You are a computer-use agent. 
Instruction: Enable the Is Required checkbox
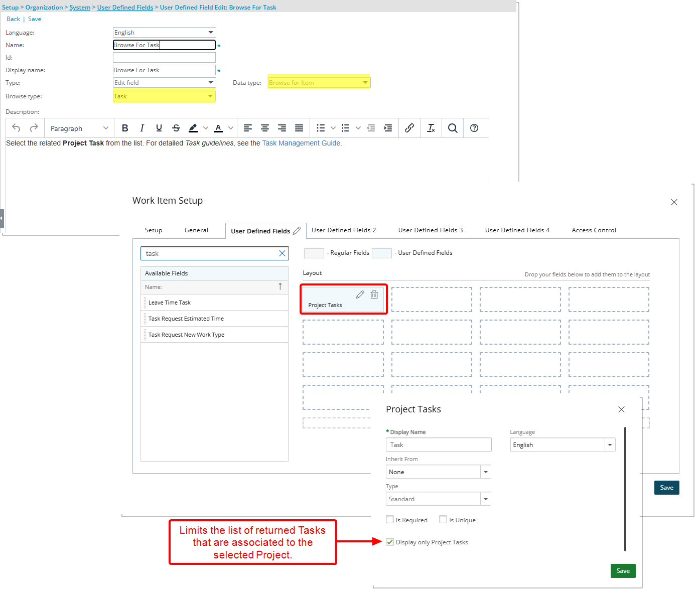[x=390, y=519]
